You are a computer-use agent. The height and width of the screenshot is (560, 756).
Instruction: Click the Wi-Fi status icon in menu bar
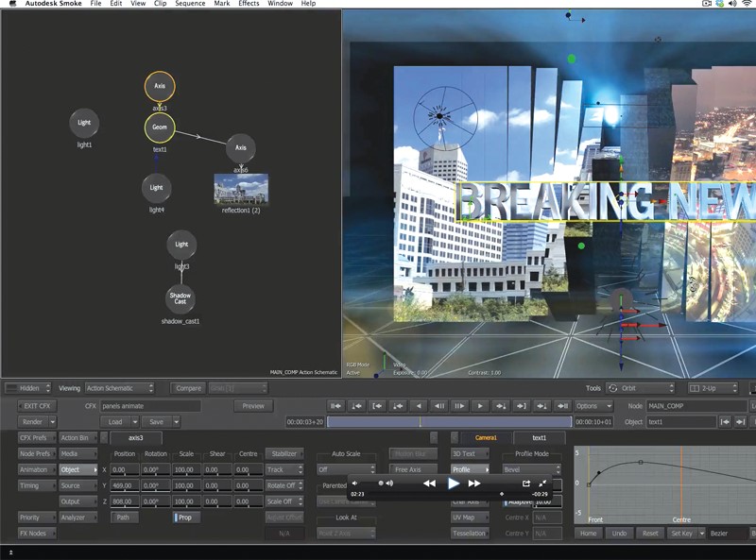[746, 4]
